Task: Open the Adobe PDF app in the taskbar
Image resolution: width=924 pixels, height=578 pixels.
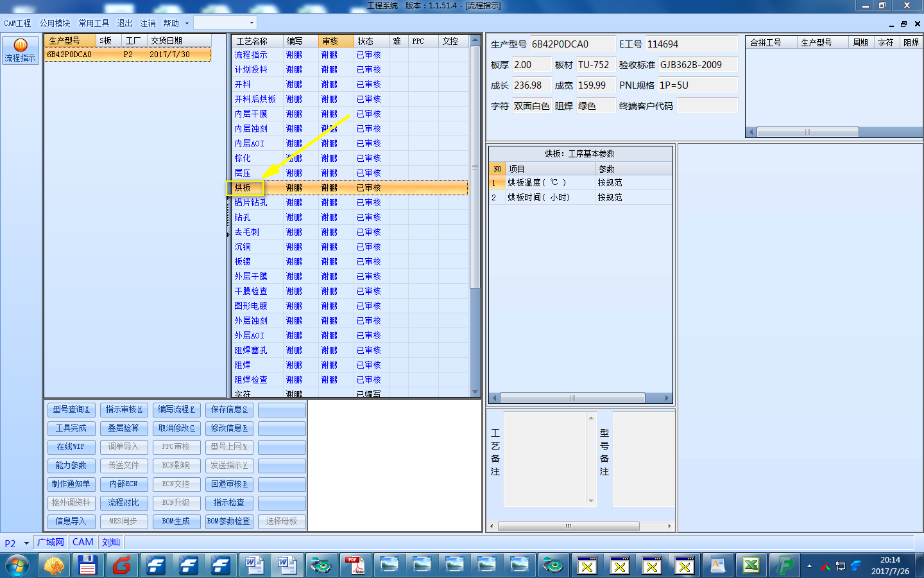Action: (354, 566)
